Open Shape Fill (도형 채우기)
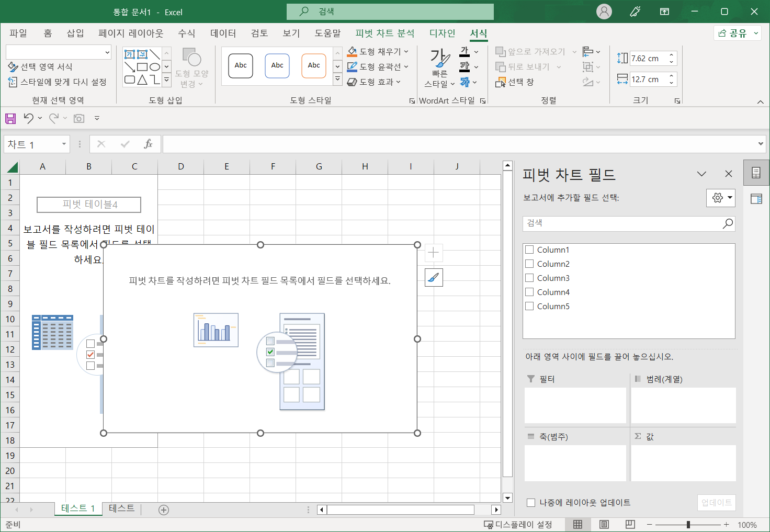The height and width of the screenshot is (532, 770). click(x=378, y=52)
